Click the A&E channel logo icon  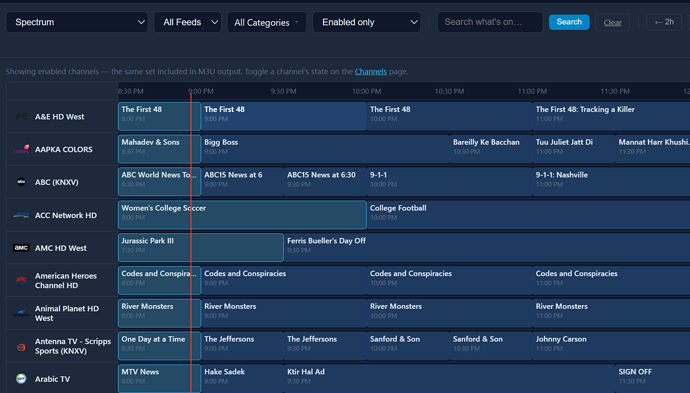(21, 117)
